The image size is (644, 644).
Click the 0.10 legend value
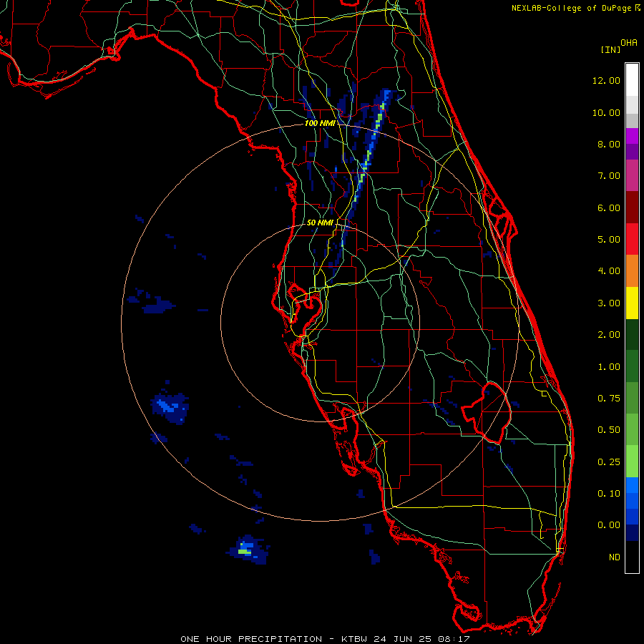click(x=609, y=494)
